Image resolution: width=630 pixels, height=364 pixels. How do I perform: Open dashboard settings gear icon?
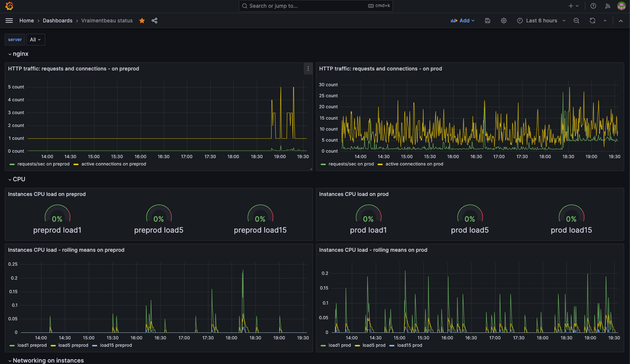click(504, 21)
